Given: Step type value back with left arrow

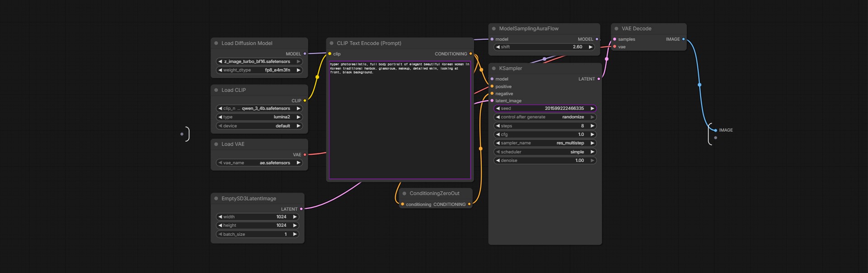Looking at the screenshot, I should [x=220, y=117].
